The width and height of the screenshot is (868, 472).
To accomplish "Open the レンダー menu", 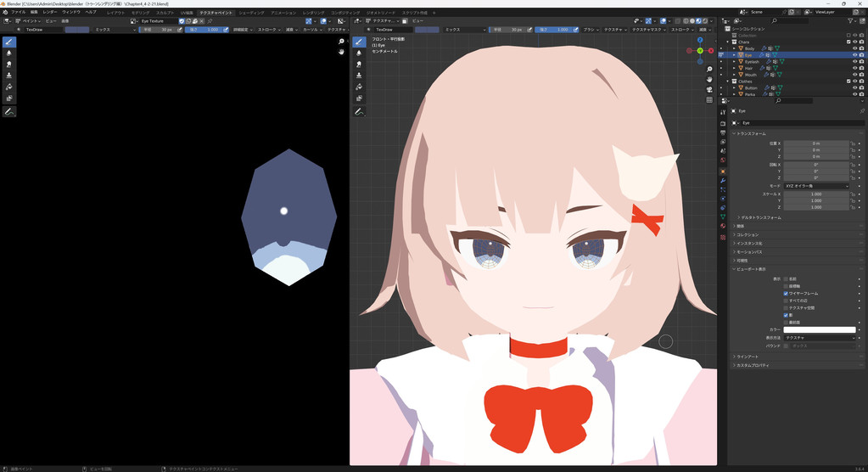I will click(49, 12).
